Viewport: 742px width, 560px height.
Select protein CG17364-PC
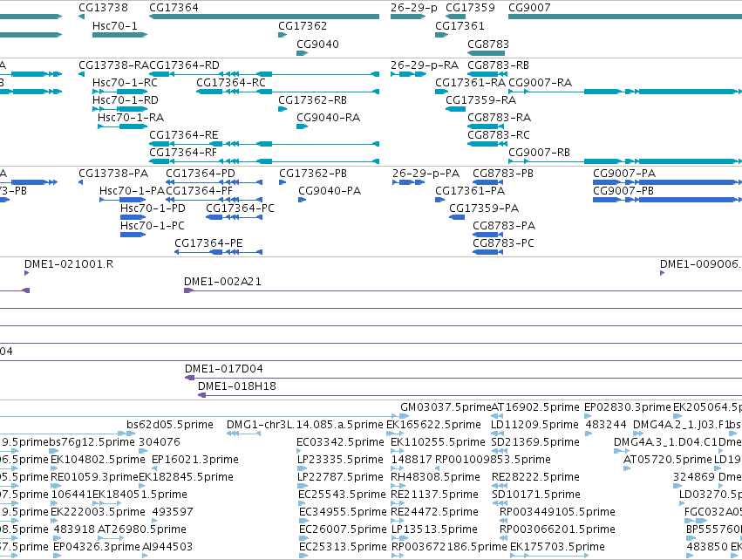[235, 217]
